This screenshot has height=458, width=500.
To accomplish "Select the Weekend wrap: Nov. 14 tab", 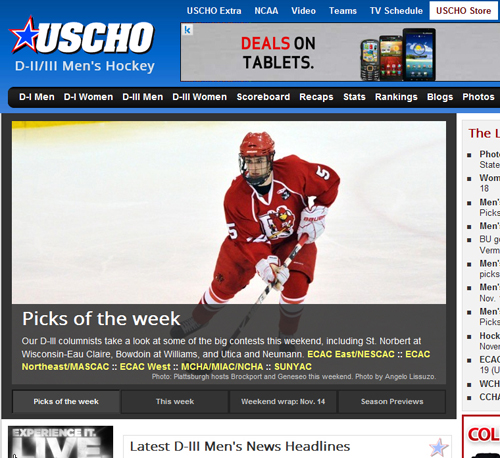I will tap(283, 402).
